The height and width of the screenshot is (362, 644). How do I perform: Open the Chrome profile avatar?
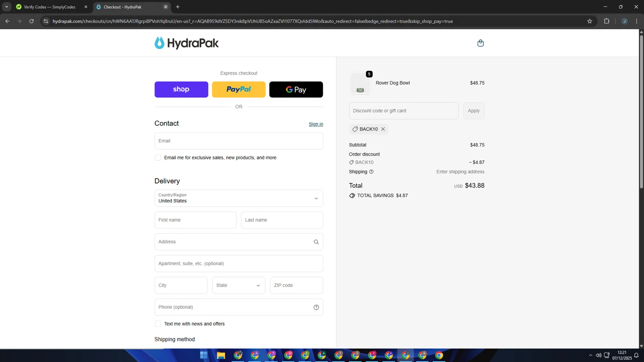coord(624,21)
